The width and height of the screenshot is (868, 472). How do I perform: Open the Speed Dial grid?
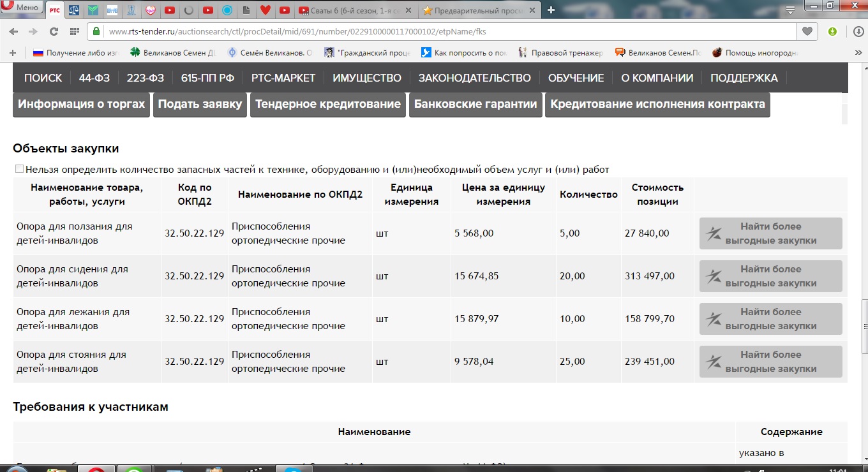(75, 31)
